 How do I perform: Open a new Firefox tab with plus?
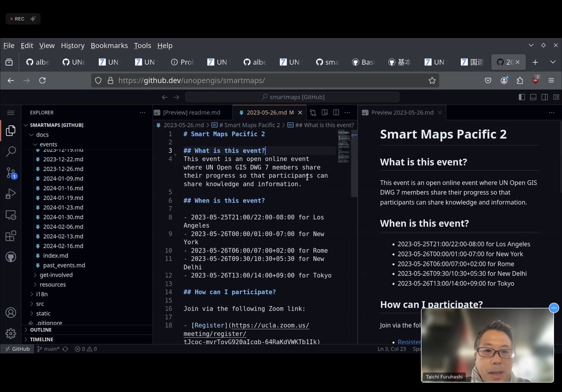tap(535, 62)
